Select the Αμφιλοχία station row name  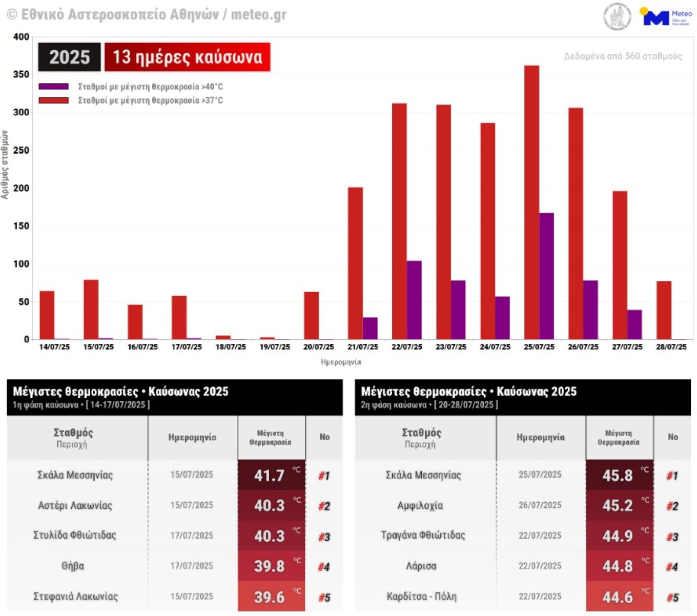click(420, 506)
